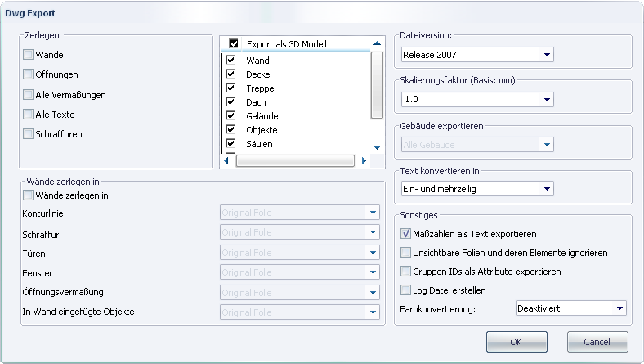The width and height of the screenshot is (644, 364).
Task: Click the Cancel button
Action: [597, 342]
